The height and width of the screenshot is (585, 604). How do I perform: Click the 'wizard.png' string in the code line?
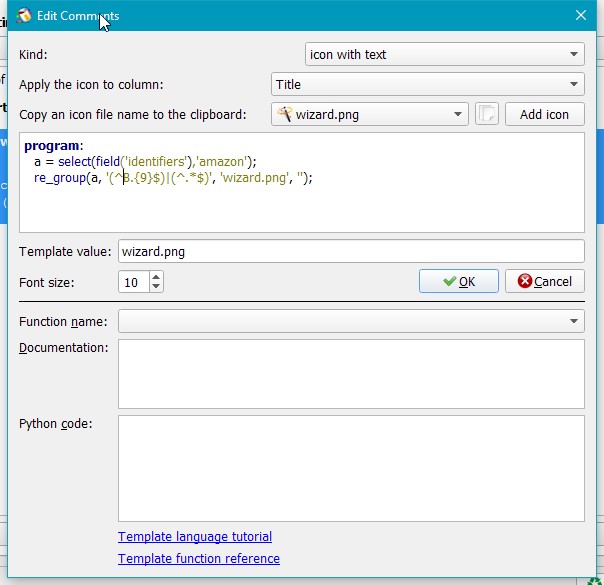pyautogui.click(x=255, y=178)
